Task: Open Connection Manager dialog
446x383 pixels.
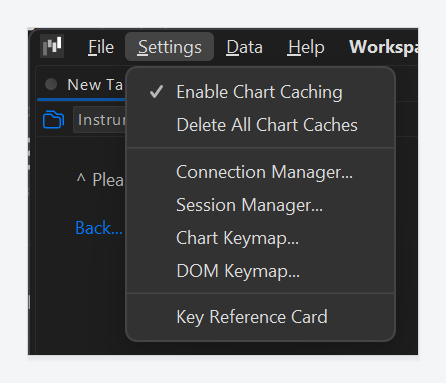Action: (x=261, y=172)
